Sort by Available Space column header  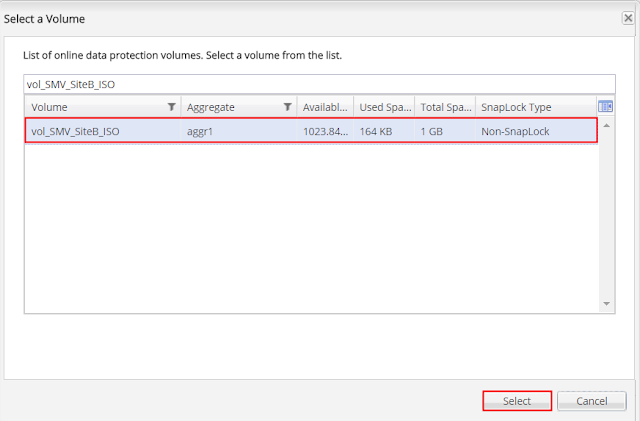325,107
